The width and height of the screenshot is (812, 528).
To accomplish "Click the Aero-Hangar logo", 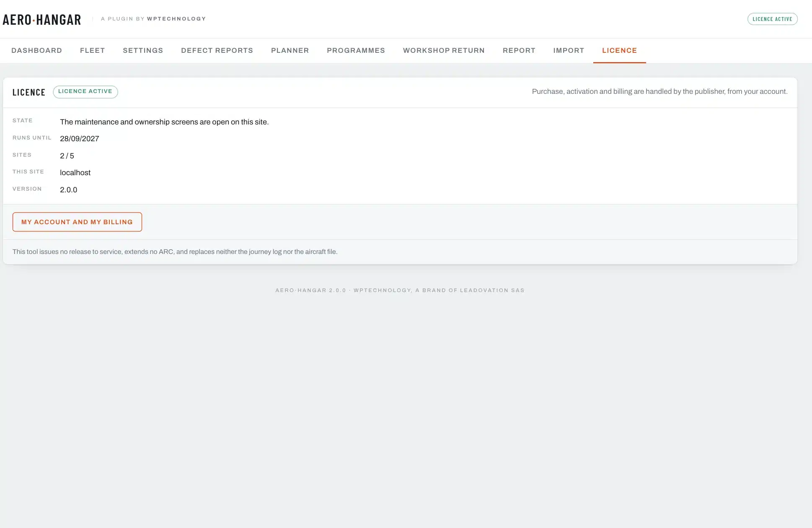I will 42,20.
